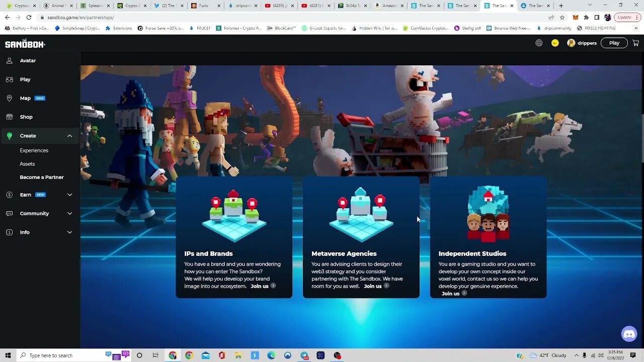Click the weather 42°F Cloudy widget
The height and width of the screenshot is (362, 644).
point(547,355)
